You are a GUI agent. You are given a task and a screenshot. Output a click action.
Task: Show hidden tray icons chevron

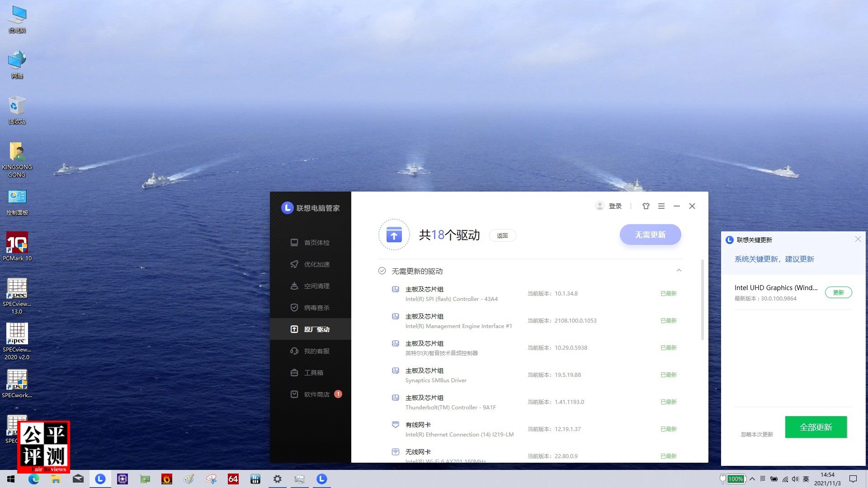click(x=752, y=479)
